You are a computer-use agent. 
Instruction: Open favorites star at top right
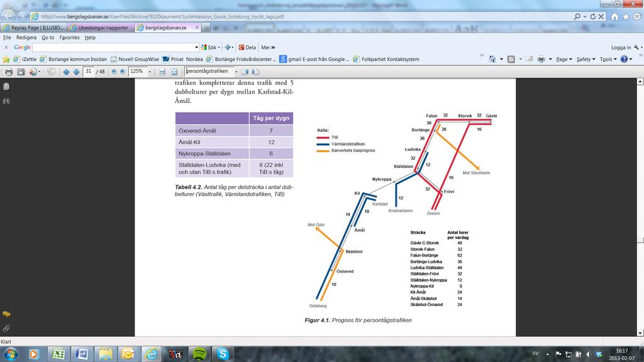click(x=626, y=16)
